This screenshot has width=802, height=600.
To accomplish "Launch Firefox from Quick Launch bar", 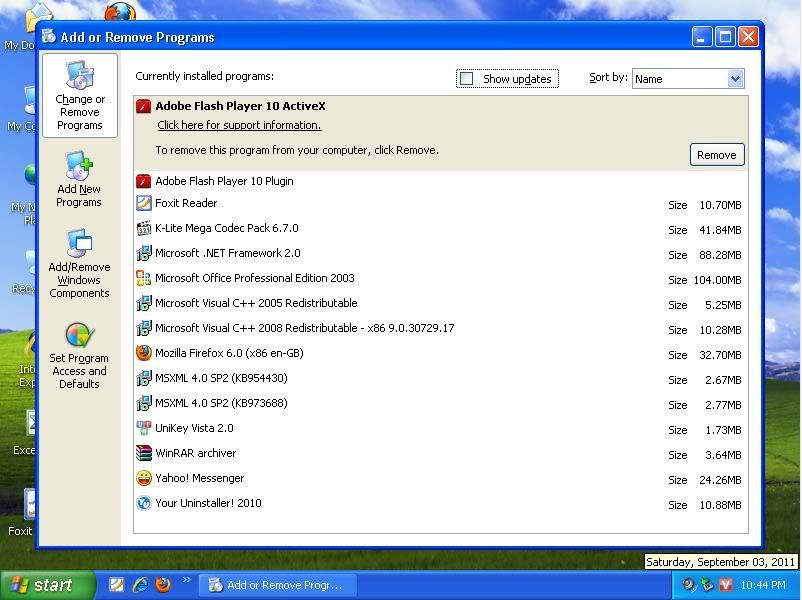I will click(163, 585).
